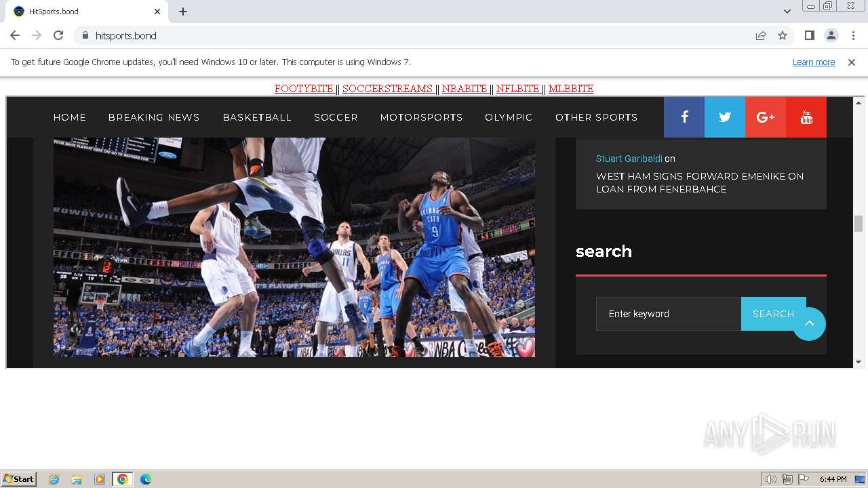
Task: Open the Twitter social icon
Action: (x=725, y=117)
